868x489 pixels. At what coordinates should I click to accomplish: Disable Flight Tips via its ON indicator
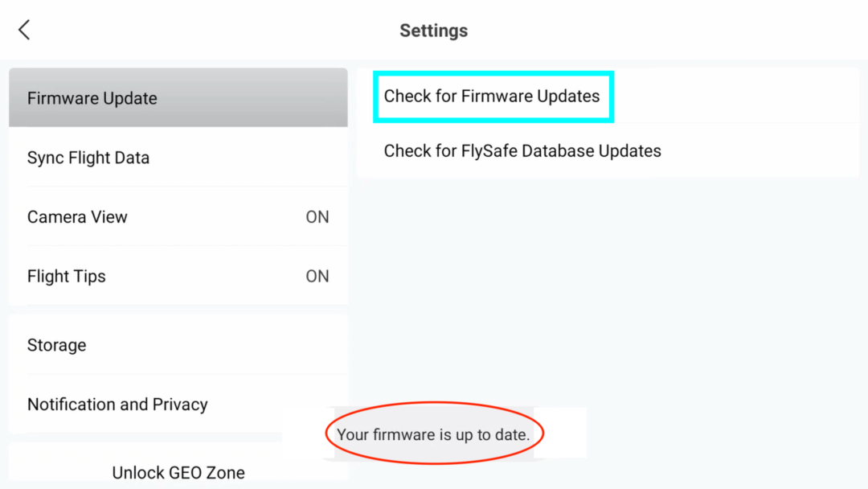317,277
